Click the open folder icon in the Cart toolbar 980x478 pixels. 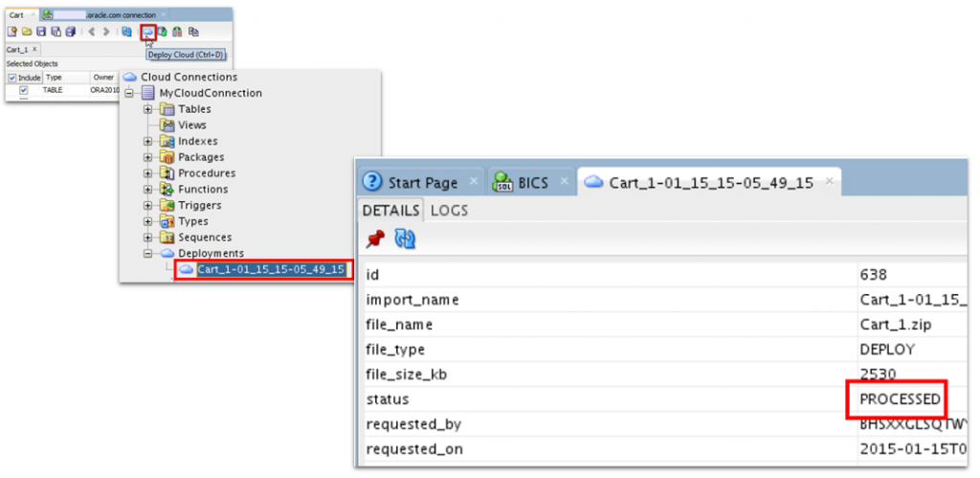coord(27,32)
